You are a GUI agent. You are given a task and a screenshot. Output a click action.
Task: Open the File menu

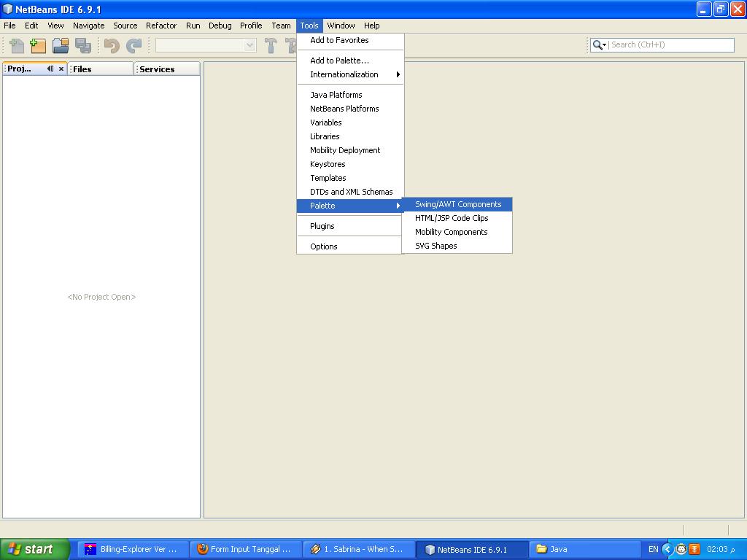[x=9, y=26]
